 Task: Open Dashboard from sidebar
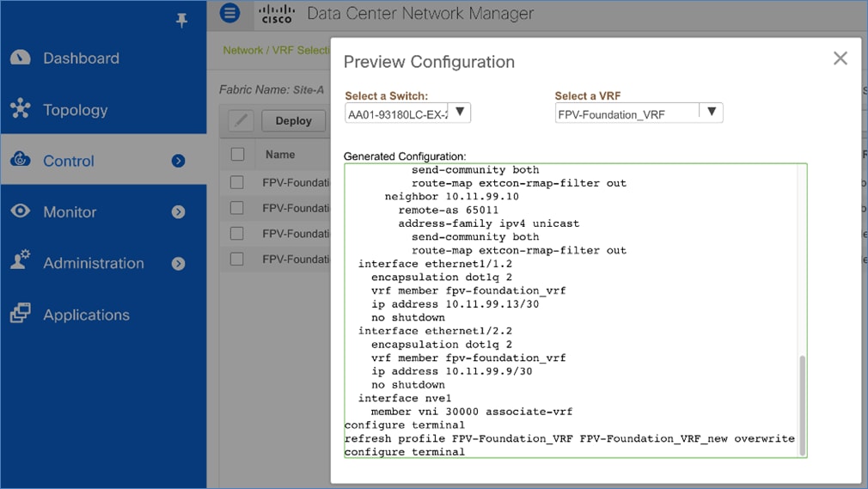[x=82, y=58]
